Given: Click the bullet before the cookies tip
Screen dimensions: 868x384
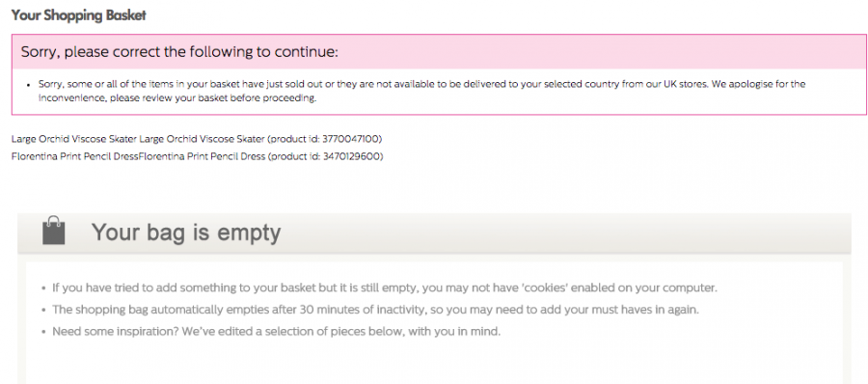Looking at the screenshot, I should tap(44, 288).
